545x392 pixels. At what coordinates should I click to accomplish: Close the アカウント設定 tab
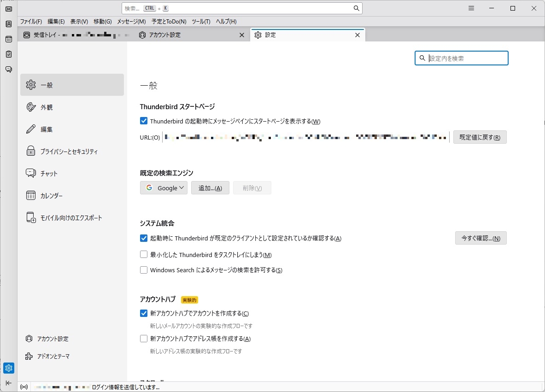click(x=242, y=35)
